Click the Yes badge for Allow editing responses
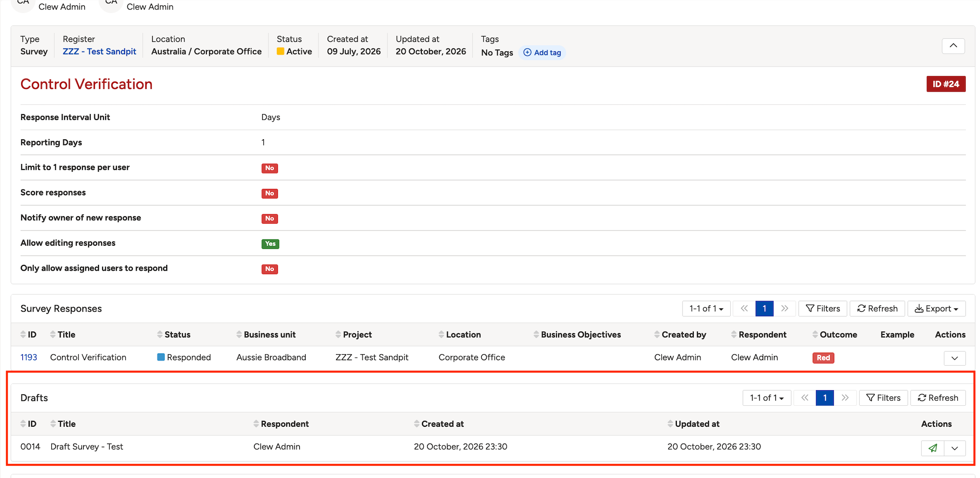This screenshot has width=980, height=478. coord(270,243)
